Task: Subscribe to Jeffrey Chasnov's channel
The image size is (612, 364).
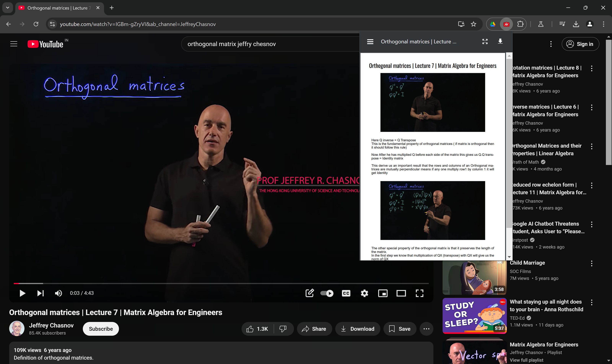Action: (x=101, y=329)
